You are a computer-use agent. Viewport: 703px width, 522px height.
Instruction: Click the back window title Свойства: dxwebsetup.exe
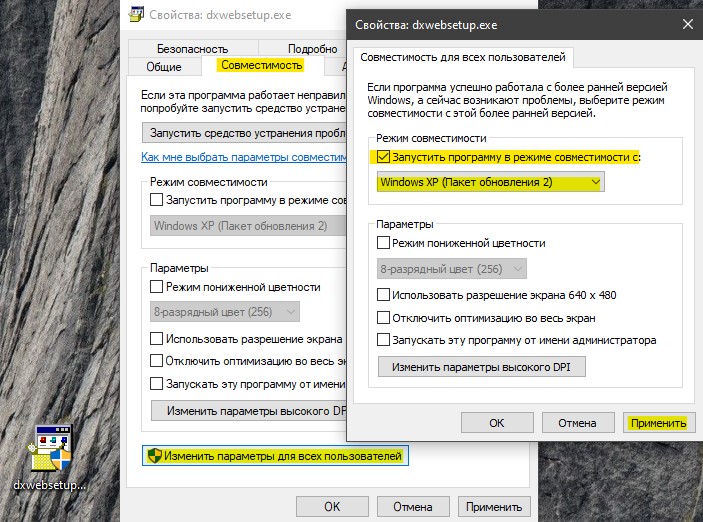click(x=220, y=15)
